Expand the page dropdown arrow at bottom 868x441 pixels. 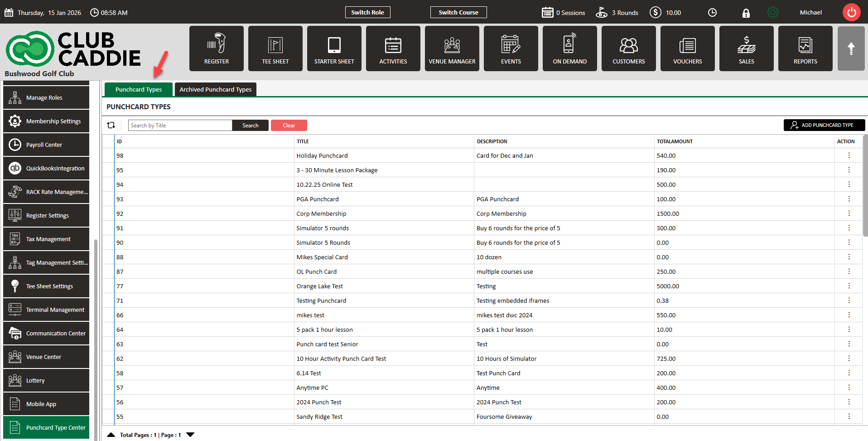pyautogui.click(x=190, y=435)
